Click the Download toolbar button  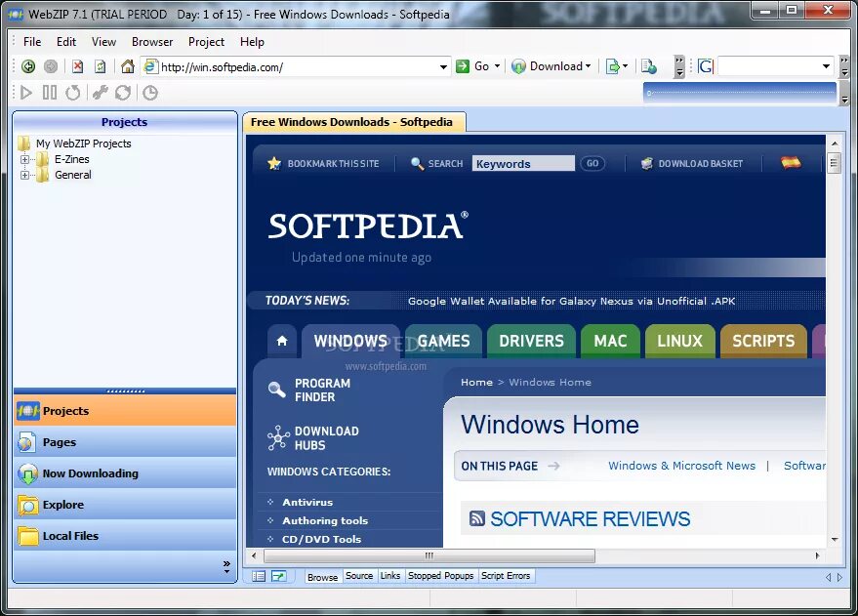tap(548, 66)
